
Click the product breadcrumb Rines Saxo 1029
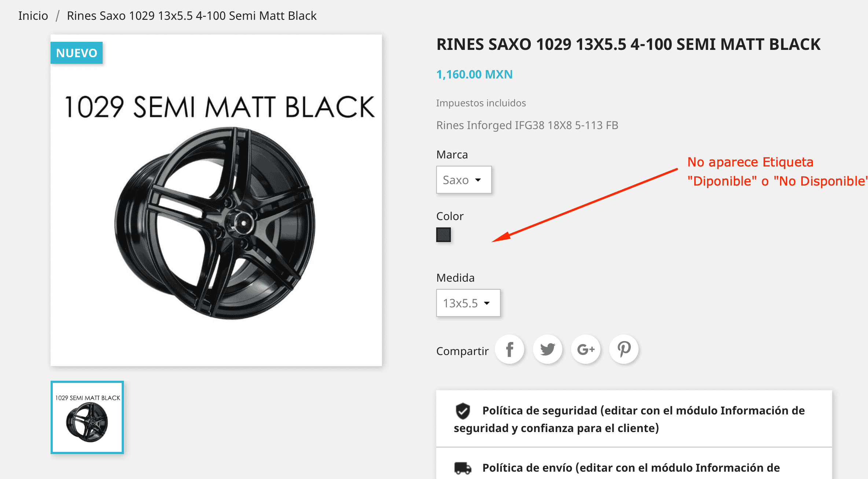pos(192,16)
